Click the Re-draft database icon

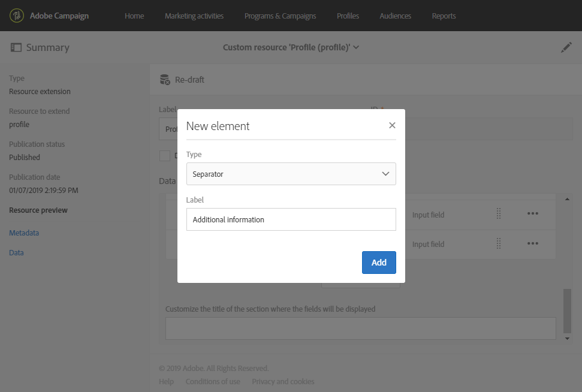(165, 80)
